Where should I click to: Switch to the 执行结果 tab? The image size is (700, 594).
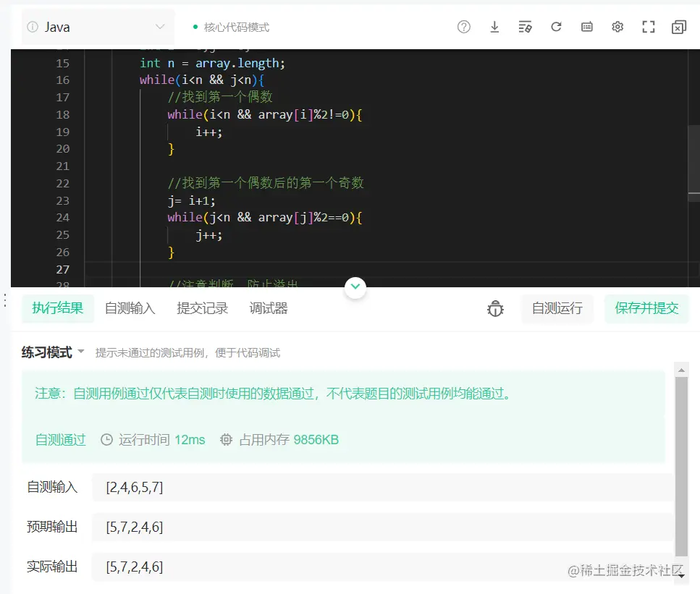point(58,308)
